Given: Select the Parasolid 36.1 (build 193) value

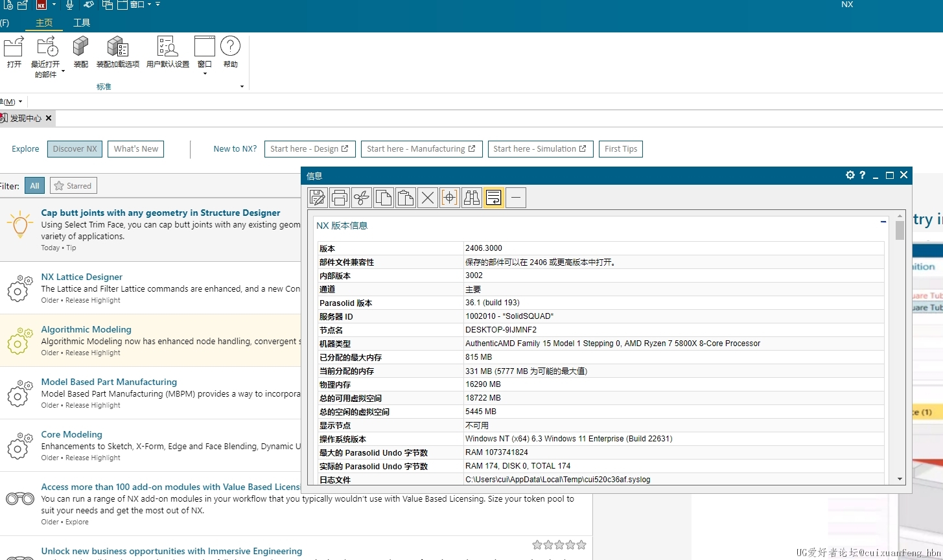Looking at the screenshot, I should click(493, 303).
